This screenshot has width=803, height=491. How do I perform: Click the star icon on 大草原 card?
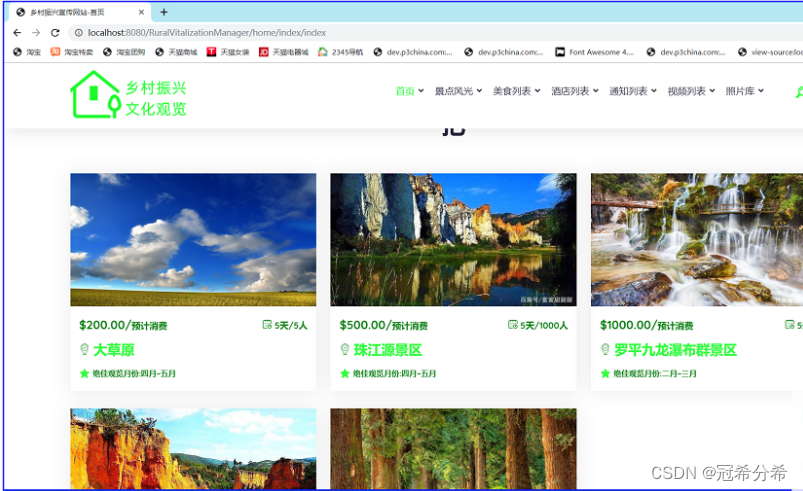coord(84,373)
